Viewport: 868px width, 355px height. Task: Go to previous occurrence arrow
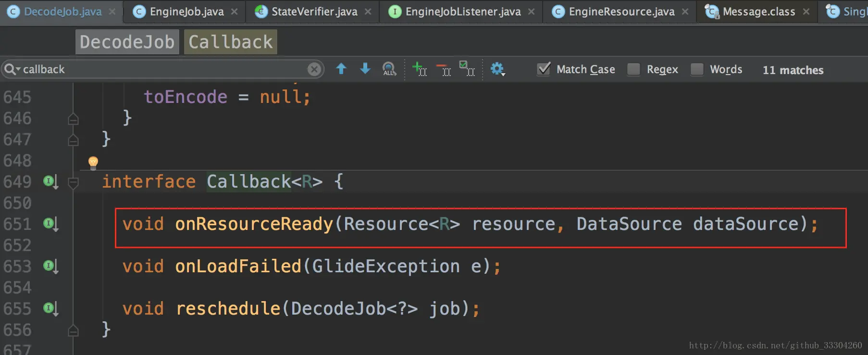pyautogui.click(x=341, y=69)
